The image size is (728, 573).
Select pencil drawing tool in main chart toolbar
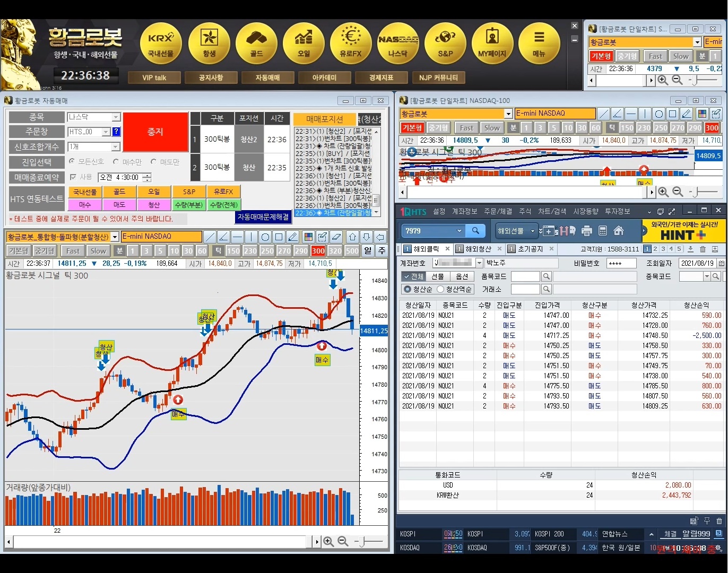(x=293, y=237)
